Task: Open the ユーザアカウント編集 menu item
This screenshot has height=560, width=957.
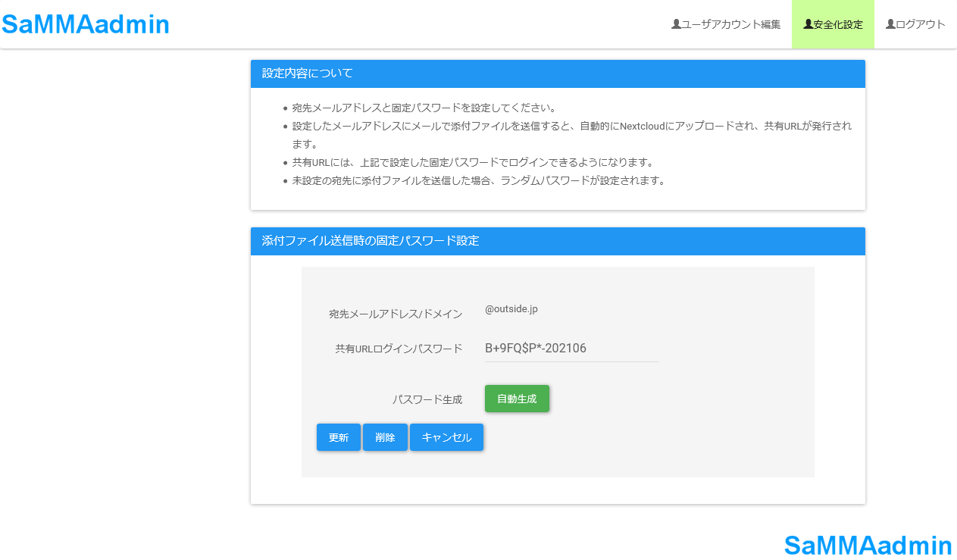Action: [x=726, y=24]
